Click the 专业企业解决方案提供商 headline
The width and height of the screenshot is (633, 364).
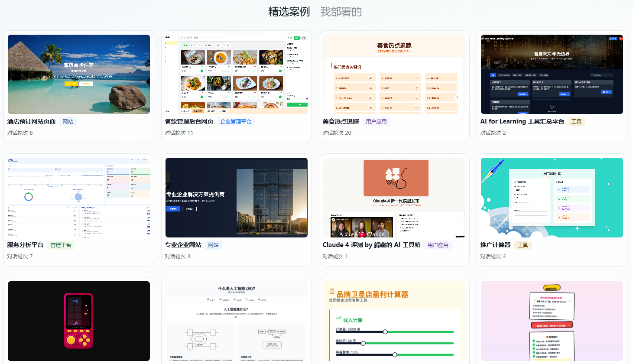coord(195,195)
